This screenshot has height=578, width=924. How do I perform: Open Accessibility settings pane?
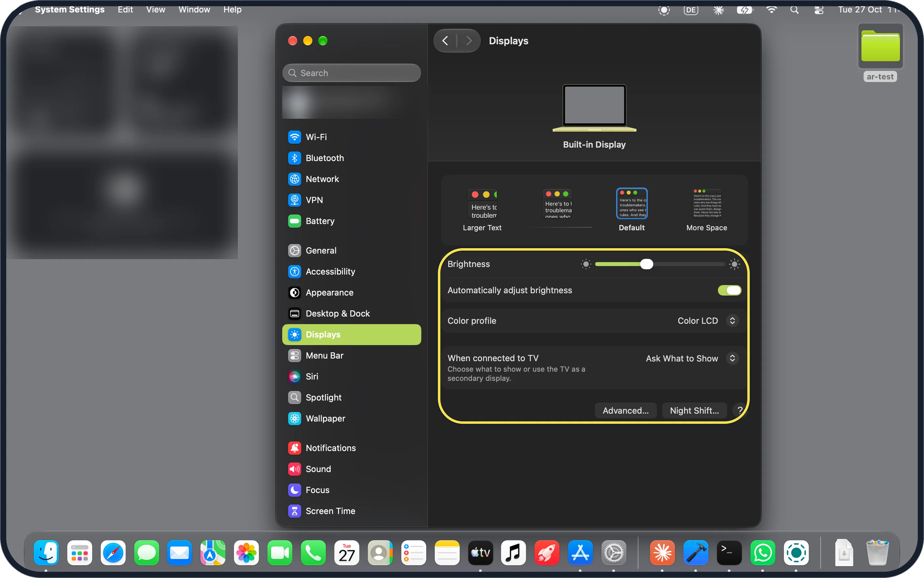tap(351, 271)
